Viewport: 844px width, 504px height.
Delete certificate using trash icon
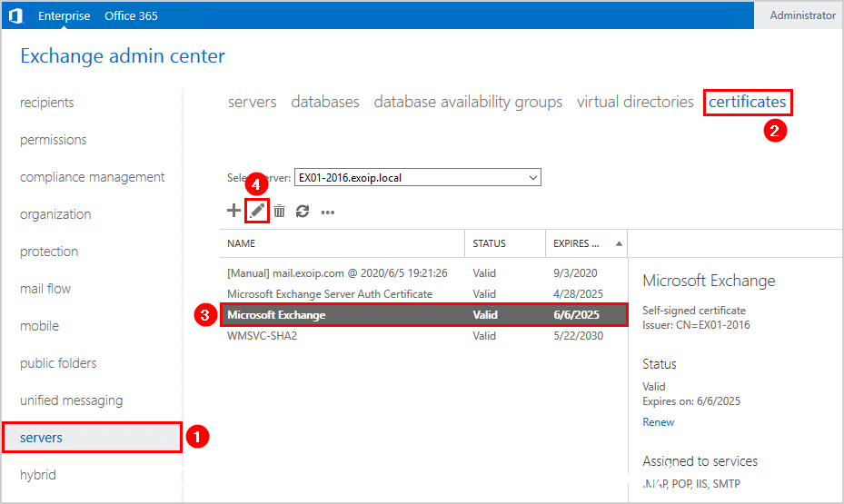[x=279, y=211]
